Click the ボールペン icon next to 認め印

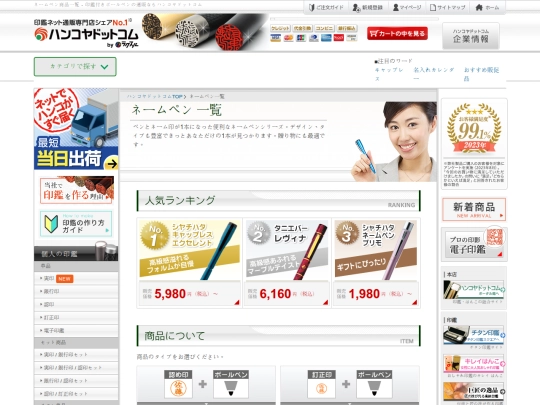tap(231, 385)
